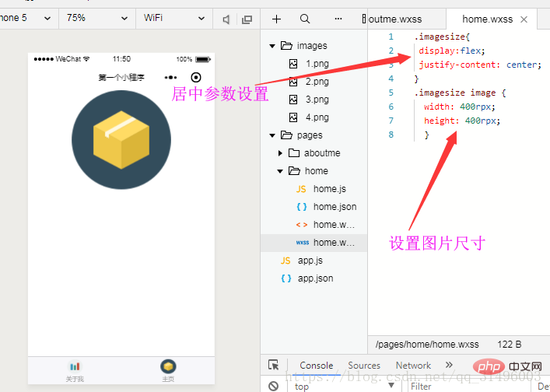Open the 75% zoom dropdown
This screenshot has height=392, width=550.
tap(97, 18)
